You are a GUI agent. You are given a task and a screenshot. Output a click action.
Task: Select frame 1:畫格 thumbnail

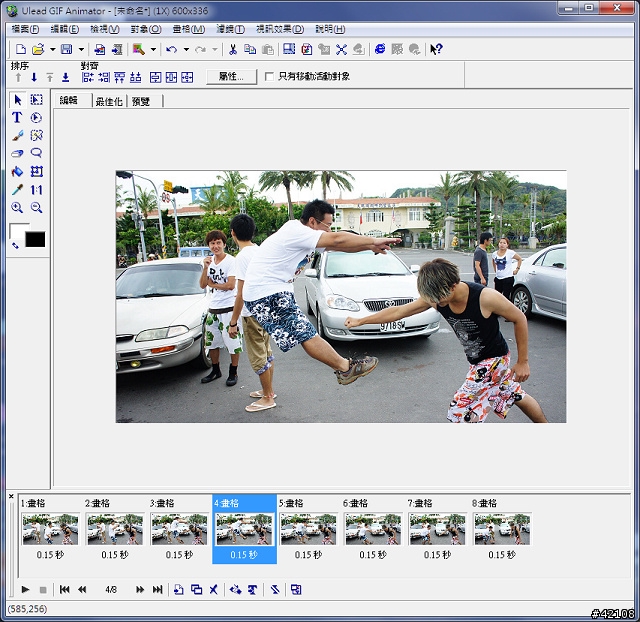[50, 529]
